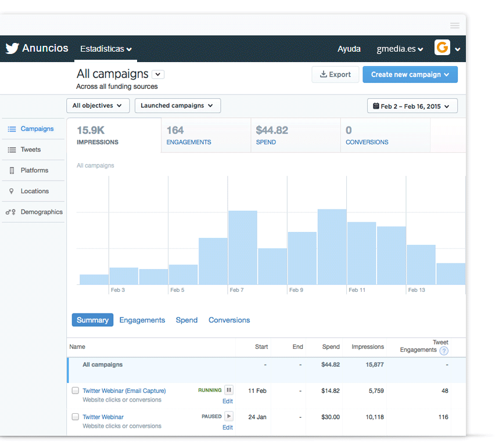Select the Tweets sidebar item

point(33,150)
